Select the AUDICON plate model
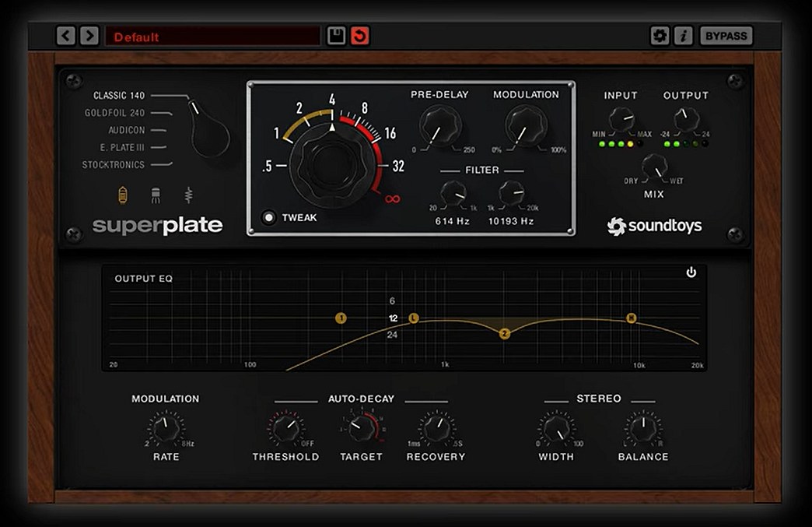 pos(126,130)
